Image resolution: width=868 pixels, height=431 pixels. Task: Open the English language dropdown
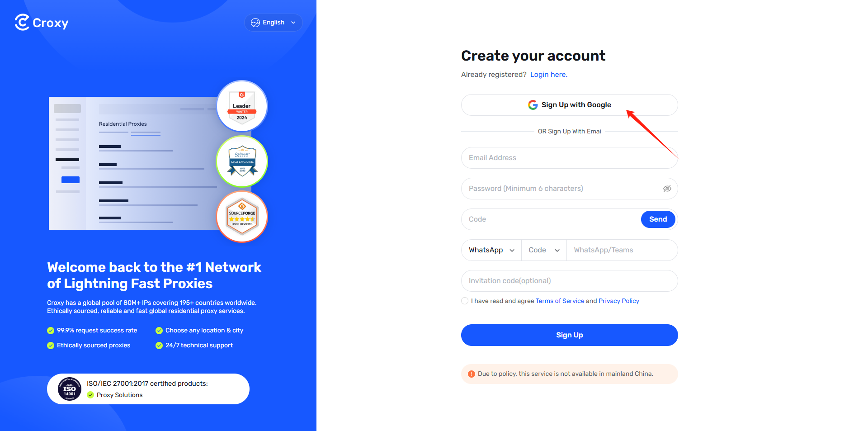(x=274, y=23)
